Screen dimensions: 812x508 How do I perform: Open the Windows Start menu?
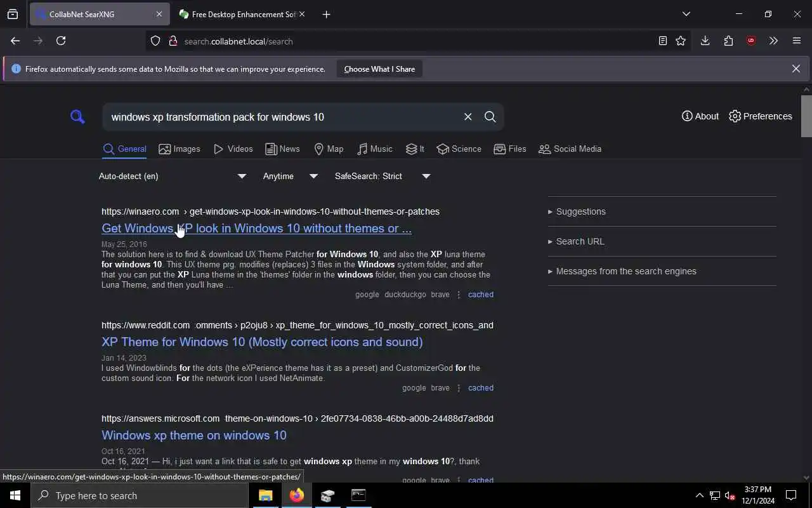pyautogui.click(x=15, y=495)
